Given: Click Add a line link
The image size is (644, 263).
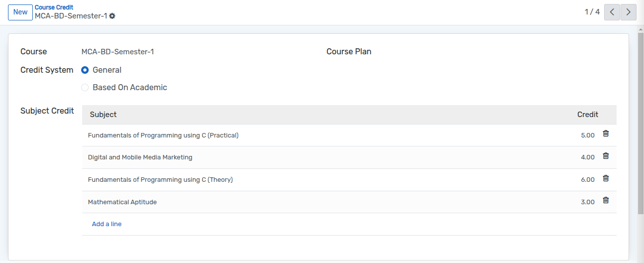Looking at the screenshot, I should pyautogui.click(x=107, y=224).
